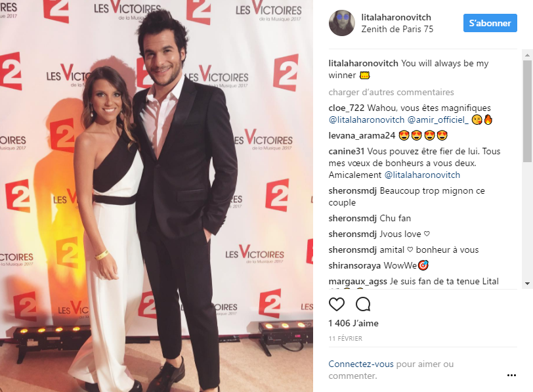View levana_arama24 commenter profile
Screen dimensions: 533x392
point(362,136)
